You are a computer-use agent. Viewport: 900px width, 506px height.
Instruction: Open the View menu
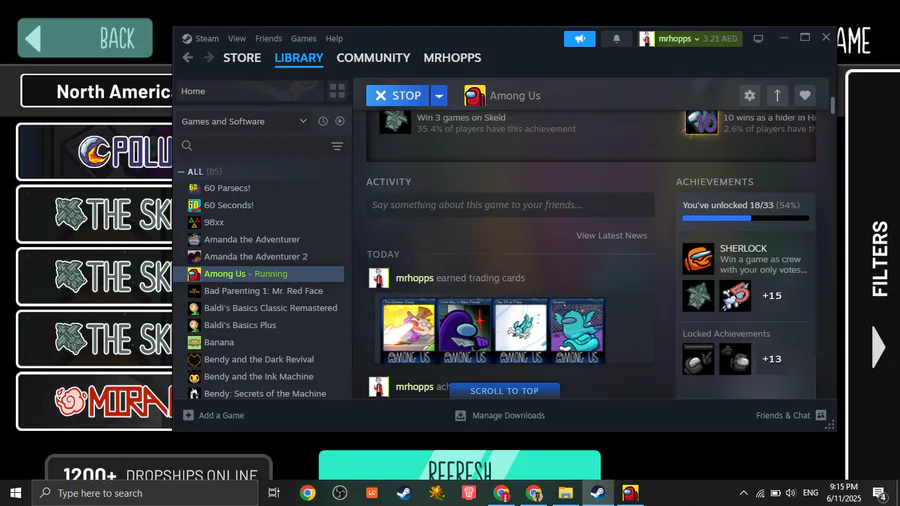236,38
